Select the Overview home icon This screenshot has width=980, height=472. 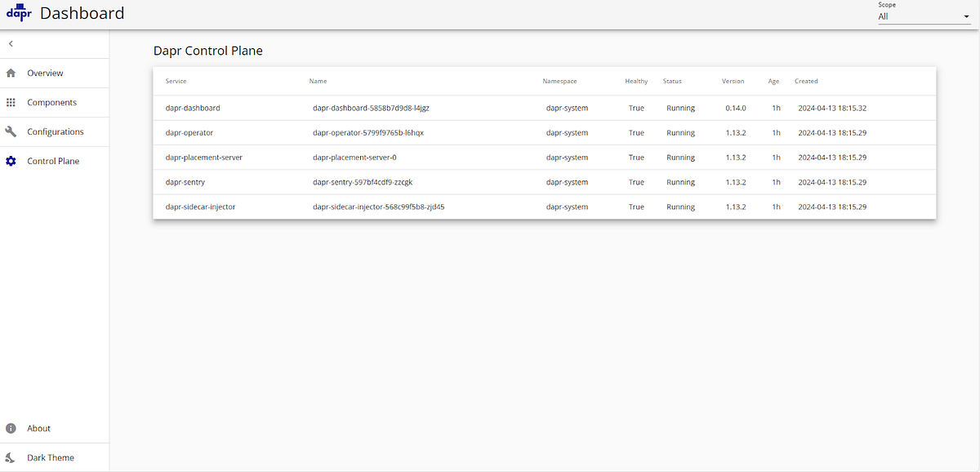(9, 73)
